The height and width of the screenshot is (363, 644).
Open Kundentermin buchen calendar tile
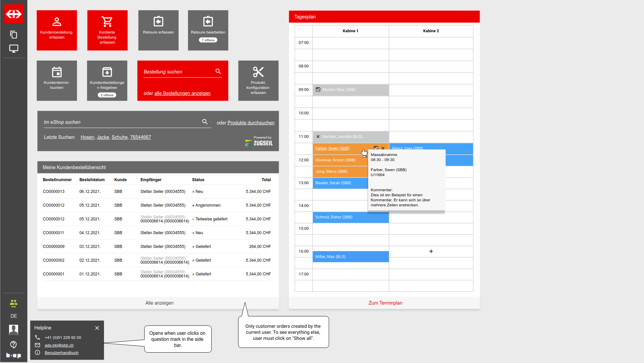[x=57, y=81]
